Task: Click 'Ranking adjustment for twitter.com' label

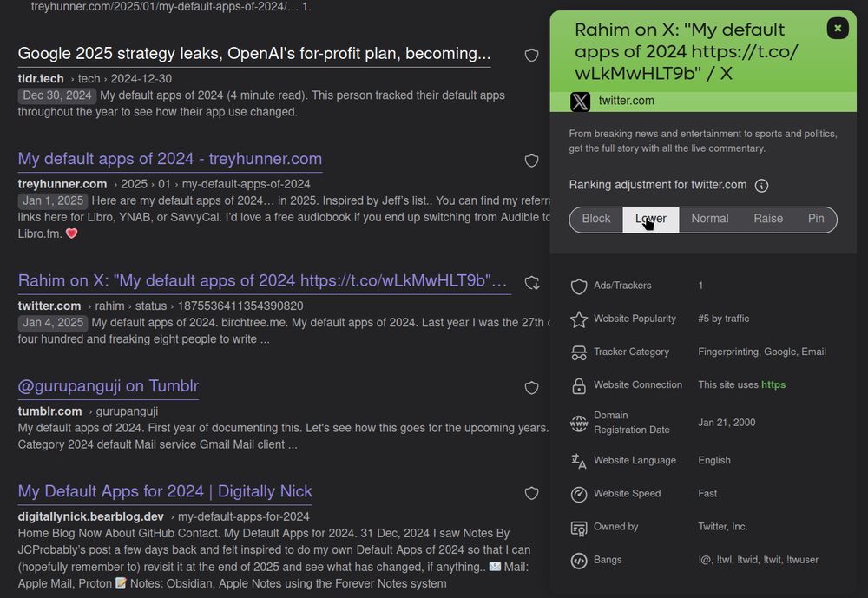Action: [x=658, y=185]
